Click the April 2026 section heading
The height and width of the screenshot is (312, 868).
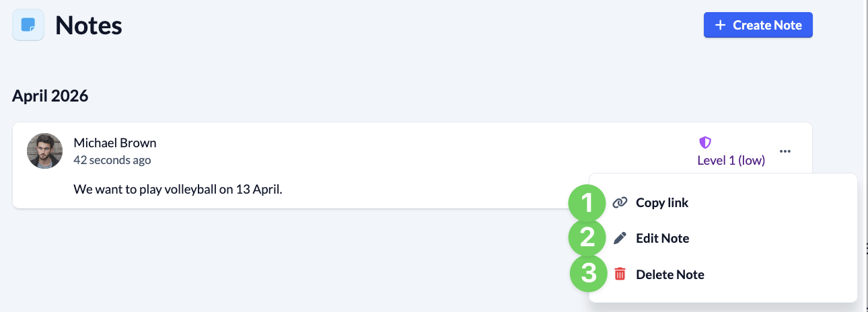point(50,96)
